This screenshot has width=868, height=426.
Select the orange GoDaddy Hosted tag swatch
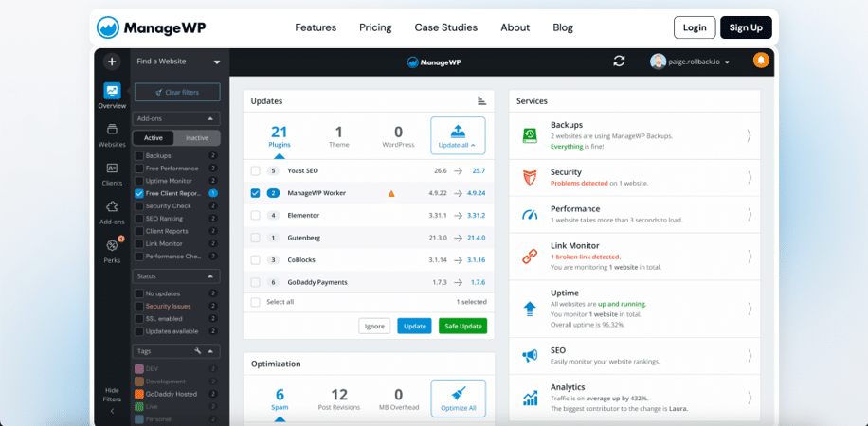point(139,394)
